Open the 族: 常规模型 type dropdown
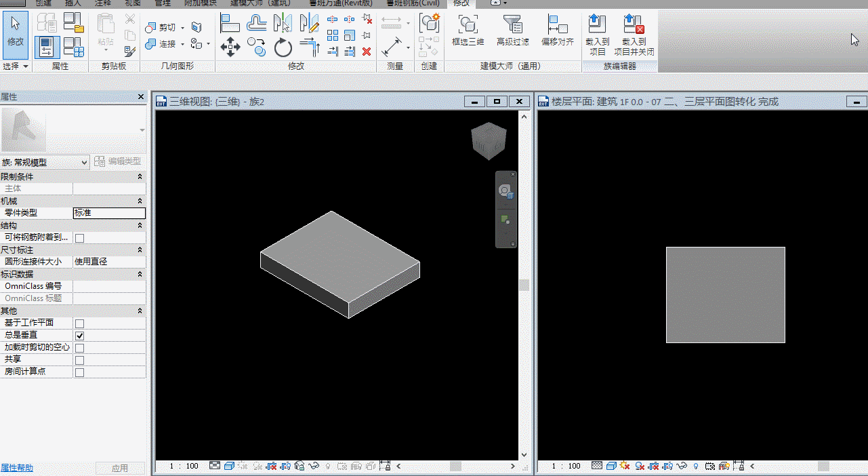The width and height of the screenshot is (868, 476). 45,162
